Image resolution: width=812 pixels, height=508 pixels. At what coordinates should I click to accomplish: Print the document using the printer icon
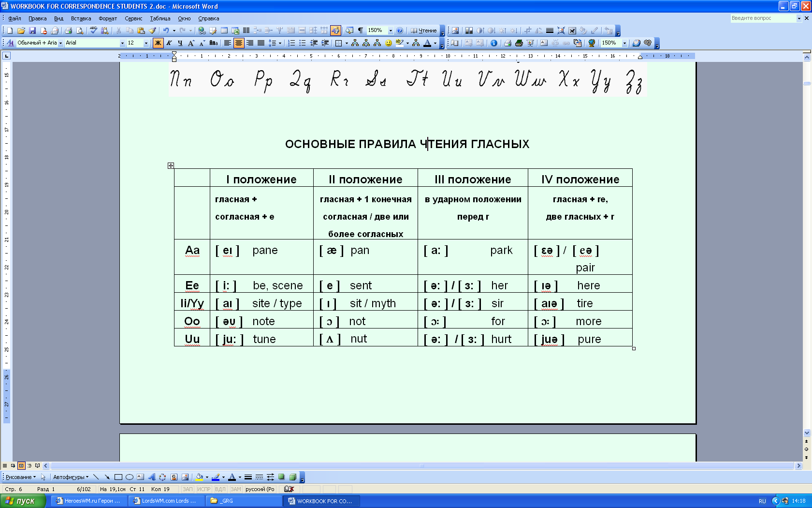coord(68,30)
